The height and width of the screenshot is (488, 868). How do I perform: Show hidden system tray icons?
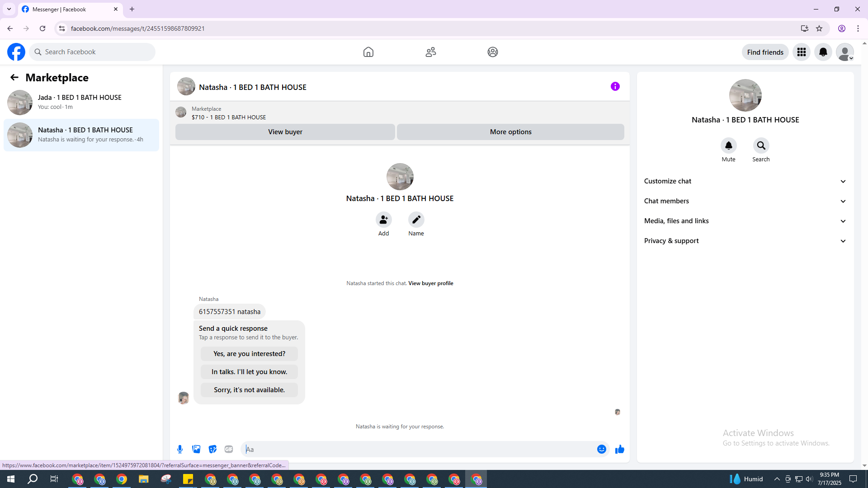pos(777,479)
